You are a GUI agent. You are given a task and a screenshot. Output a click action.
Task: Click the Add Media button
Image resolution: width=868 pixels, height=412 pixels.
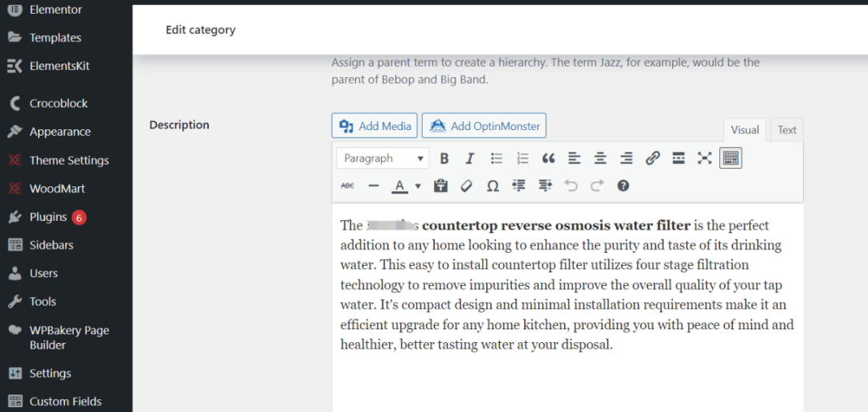pos(375,125)
